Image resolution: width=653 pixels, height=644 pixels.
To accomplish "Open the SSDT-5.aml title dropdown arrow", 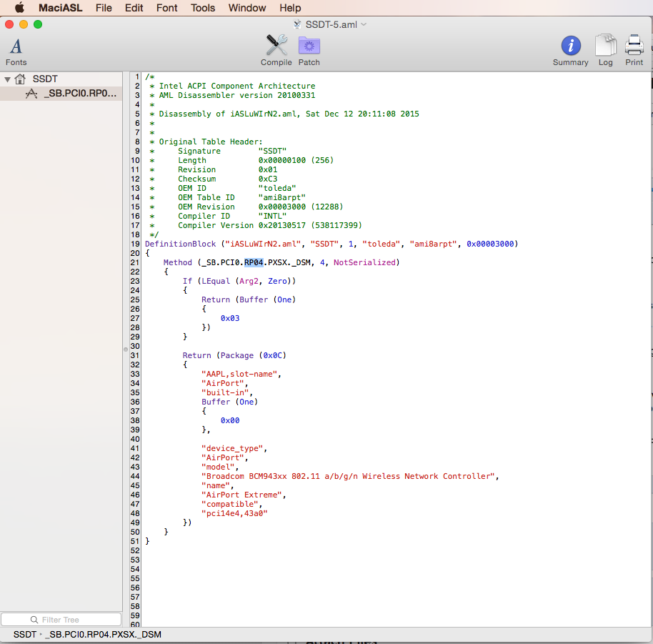I will pos(364,24).
